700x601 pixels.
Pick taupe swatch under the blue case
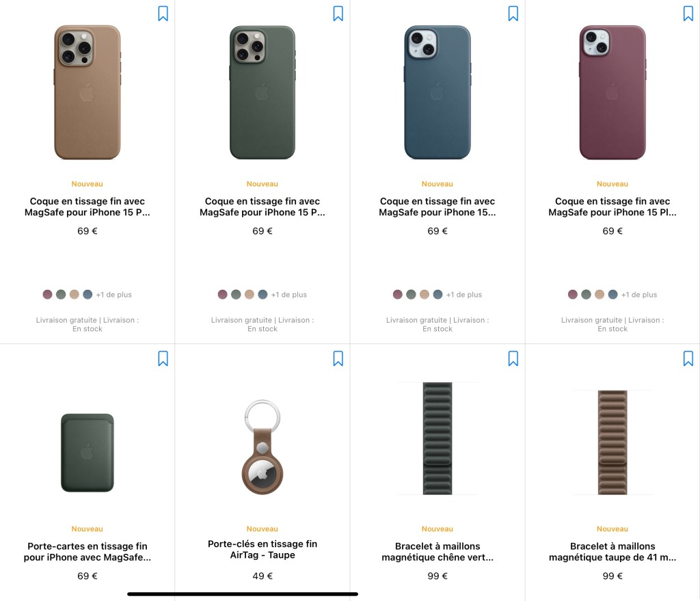pyautogui.click(x=424, y=294)
